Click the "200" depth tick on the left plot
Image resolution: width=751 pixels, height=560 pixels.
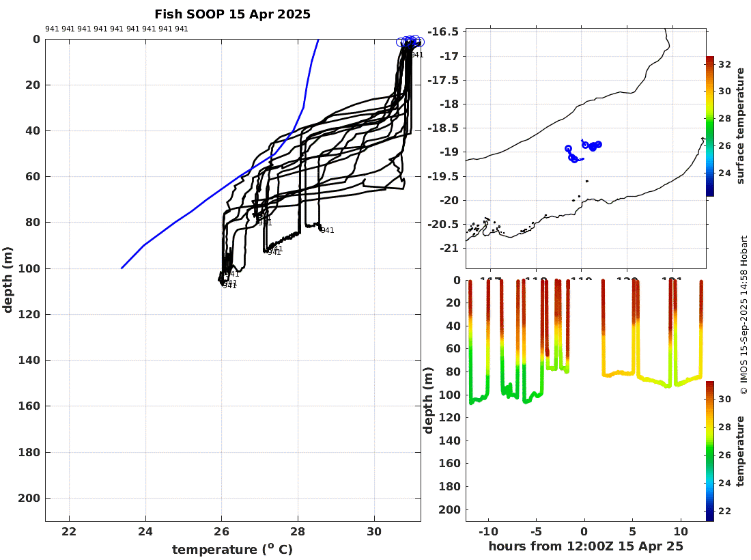(29, 499)
